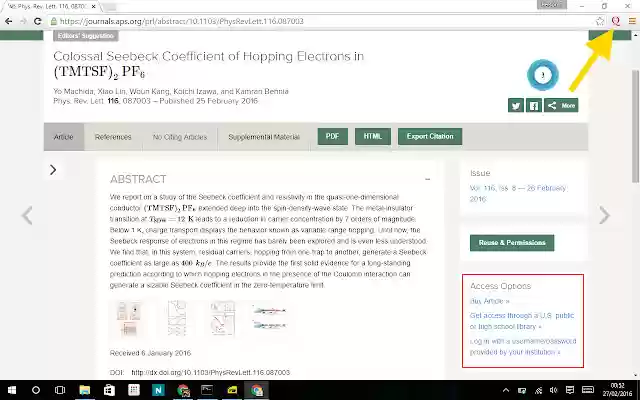Log in with institution username/password link
The image size is (640, 400).
click(522, 347)
